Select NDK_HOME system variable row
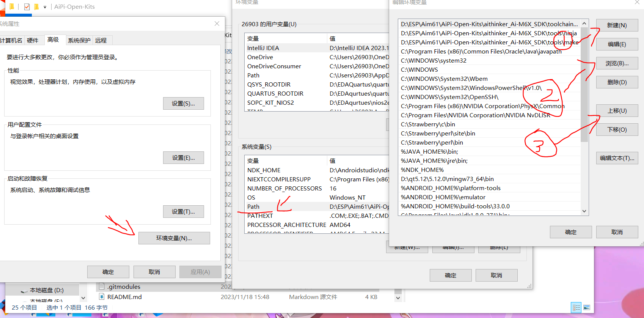The width and height of the screenshot is (644, 318). [x=317, y=170]
